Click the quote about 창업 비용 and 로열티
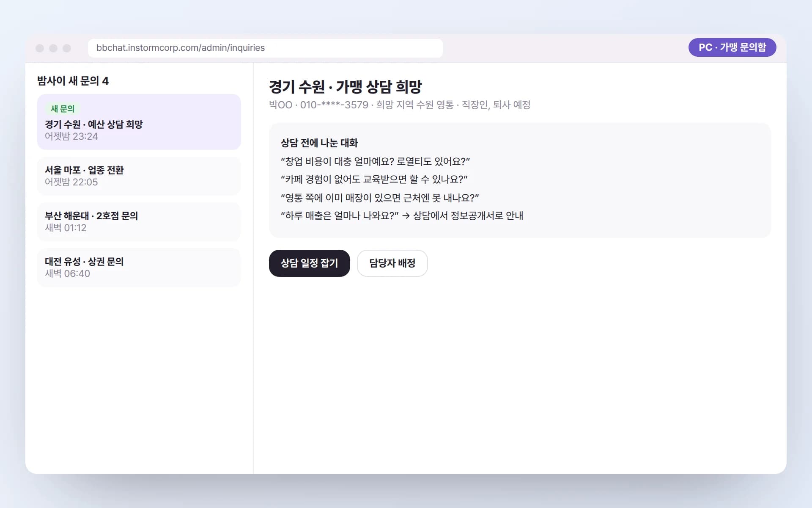This screenshot has width=812, height=508. (375, 161)
